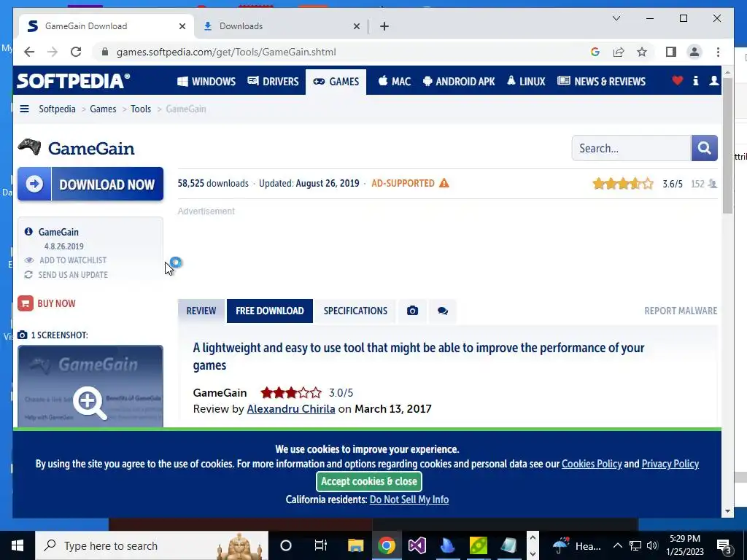Click the taskbar search box
The image size is (747, 560).
tap(152, 545)
